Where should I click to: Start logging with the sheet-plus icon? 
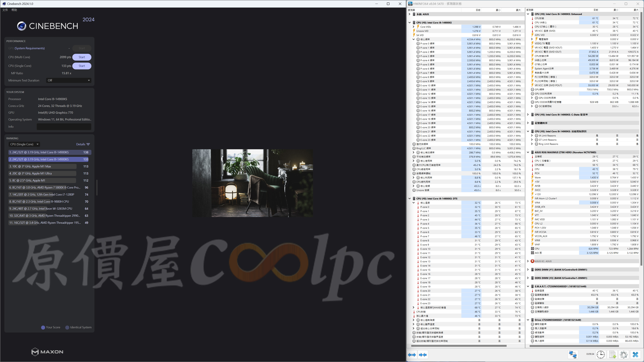(x=612, y=354)
